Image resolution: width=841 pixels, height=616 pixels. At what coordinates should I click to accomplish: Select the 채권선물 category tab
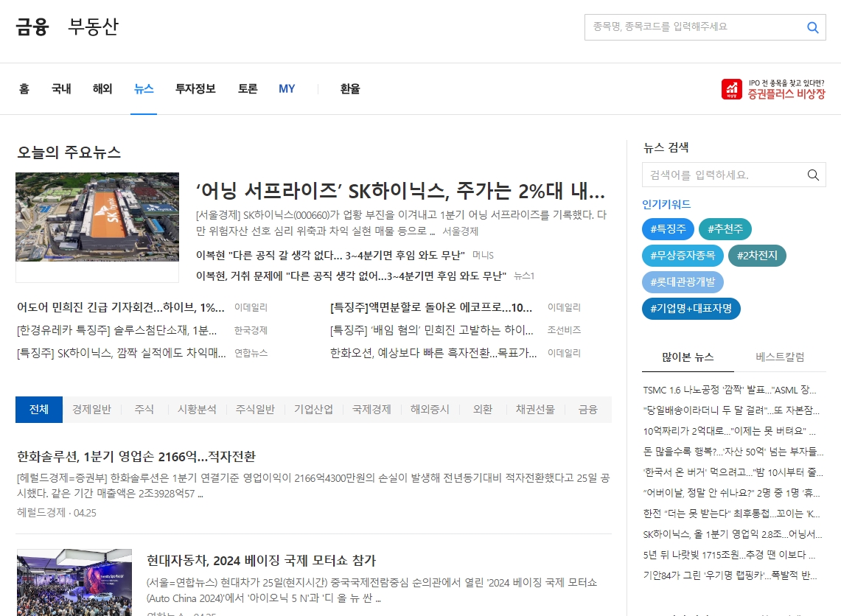click(x=535, y=410)
